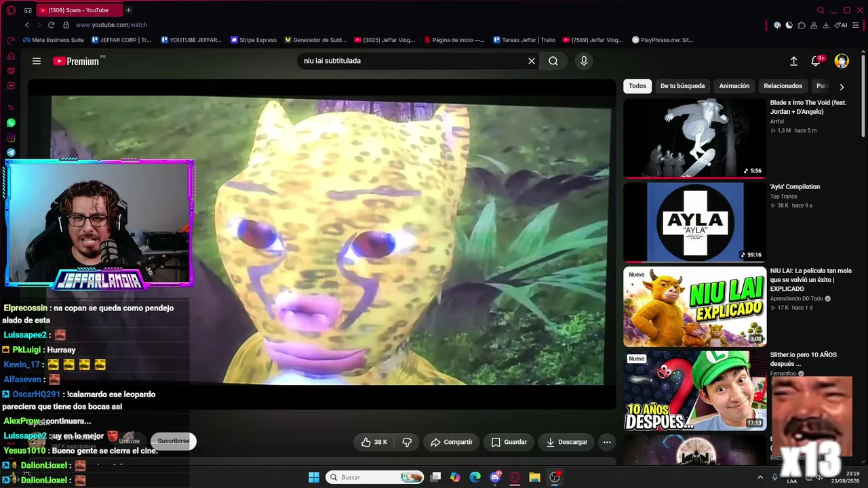Image resolution: width=868 pixels, height=488 pixels.
Task: Share the video with Compartir
Action: point(452,442)
